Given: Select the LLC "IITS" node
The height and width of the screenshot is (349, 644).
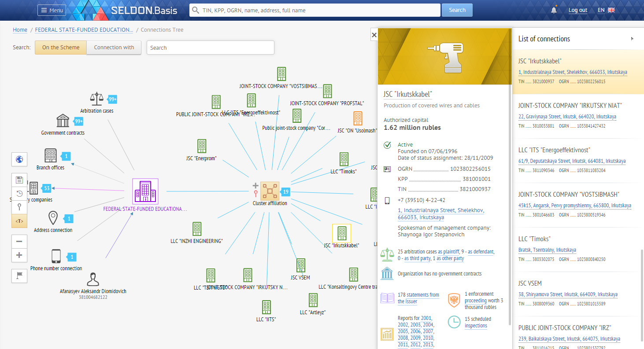Looking at the screenshot, I should click(266, 307).
